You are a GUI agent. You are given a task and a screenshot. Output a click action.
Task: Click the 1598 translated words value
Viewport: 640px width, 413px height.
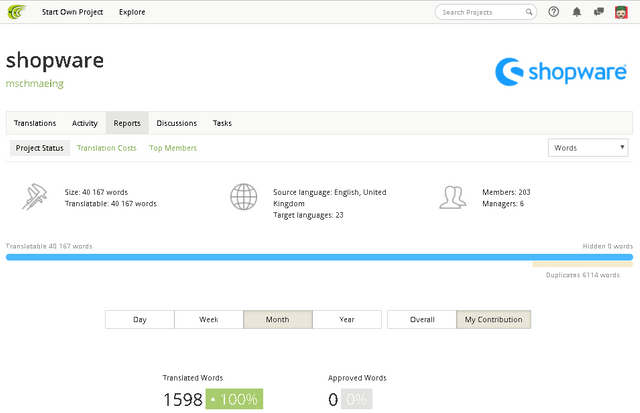(182, 400)
